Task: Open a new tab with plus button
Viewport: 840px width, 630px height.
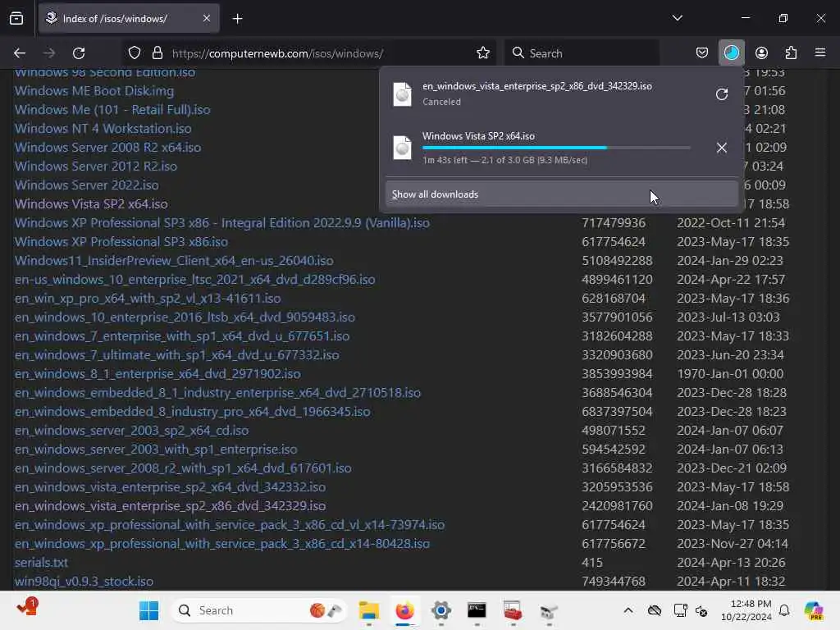Action: click(237, 19)
